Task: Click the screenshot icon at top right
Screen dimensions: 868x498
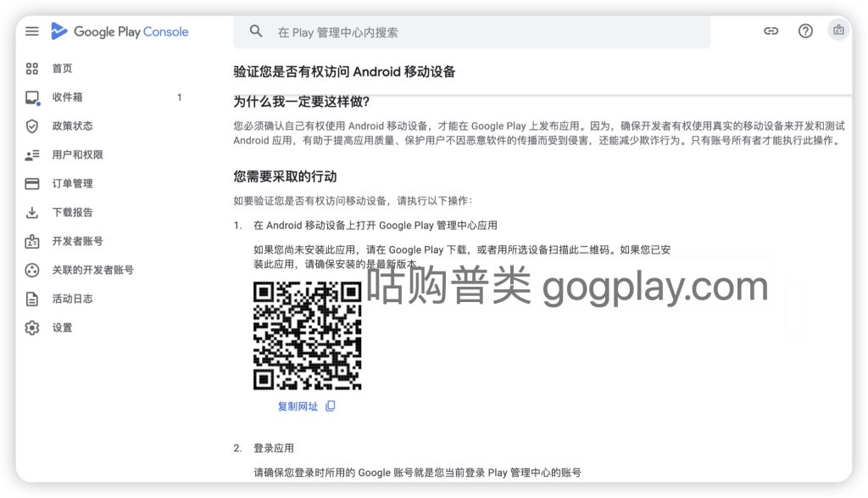Action: (838, 31)
